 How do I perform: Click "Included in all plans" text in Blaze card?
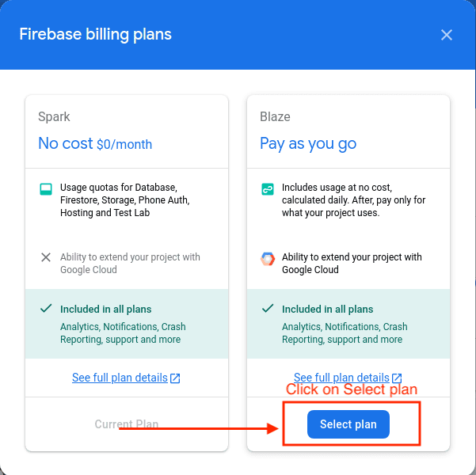click(327, 309)
